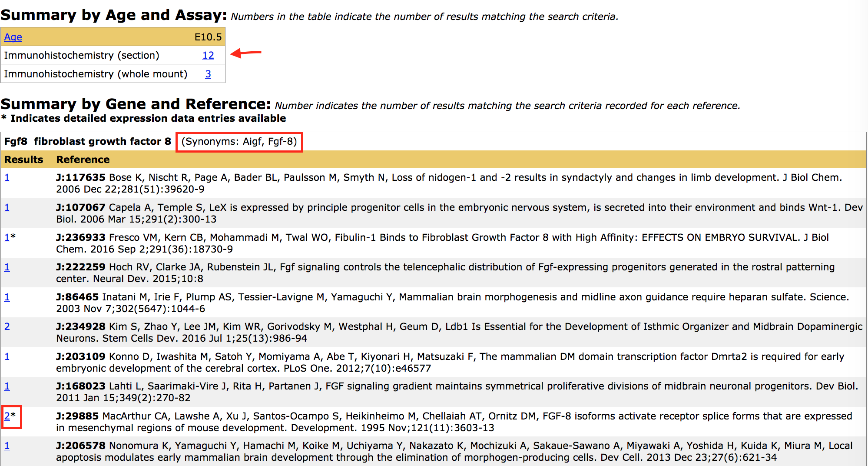Select the 'Indicates detailed expression data entries available' note
This screenshot has width=868, height=466.
(148, 118)
